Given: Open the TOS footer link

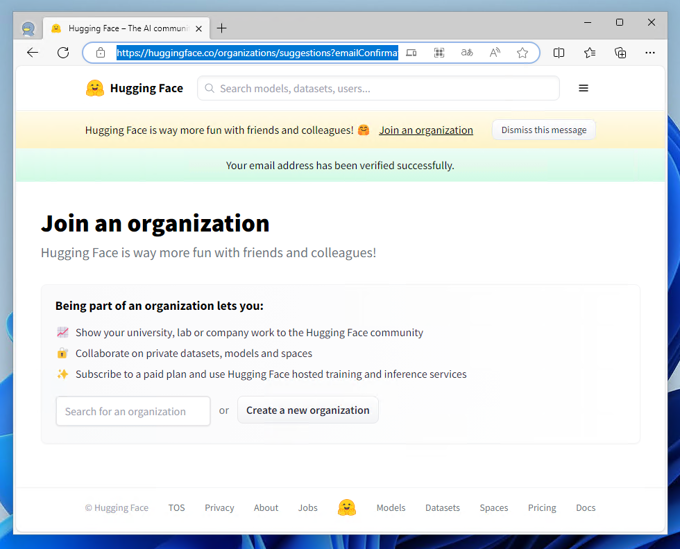Looking at the screenshot, I should (177, 507).
